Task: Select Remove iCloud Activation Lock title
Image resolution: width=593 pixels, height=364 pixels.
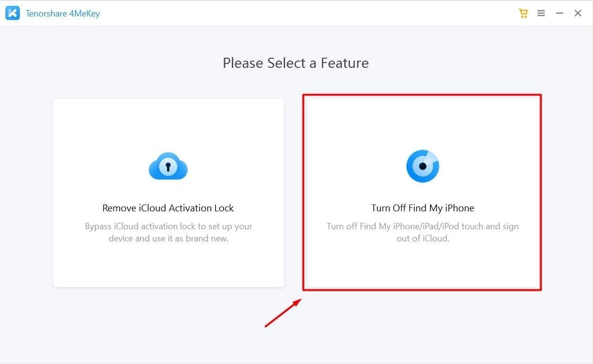Action: pos(168,208)
